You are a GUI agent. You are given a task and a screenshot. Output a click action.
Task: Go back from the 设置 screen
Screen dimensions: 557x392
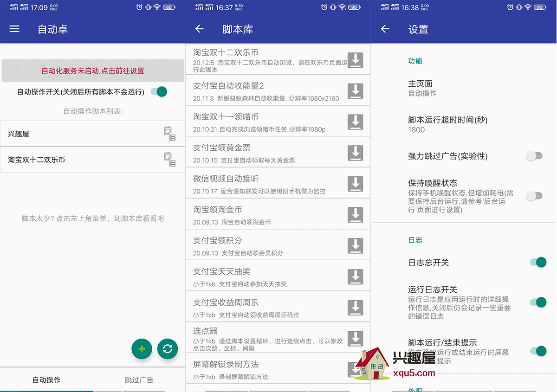(385, 29)
